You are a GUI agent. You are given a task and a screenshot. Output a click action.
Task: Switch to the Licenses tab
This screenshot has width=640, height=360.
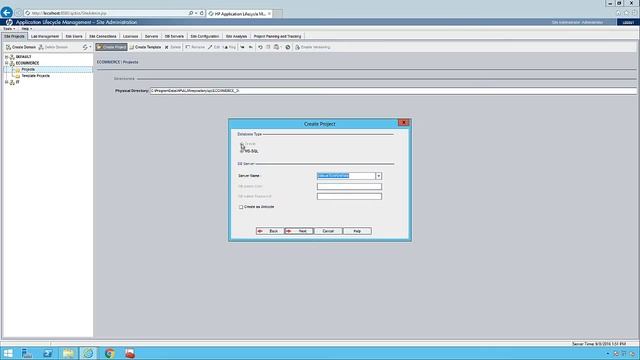[131, 36]
